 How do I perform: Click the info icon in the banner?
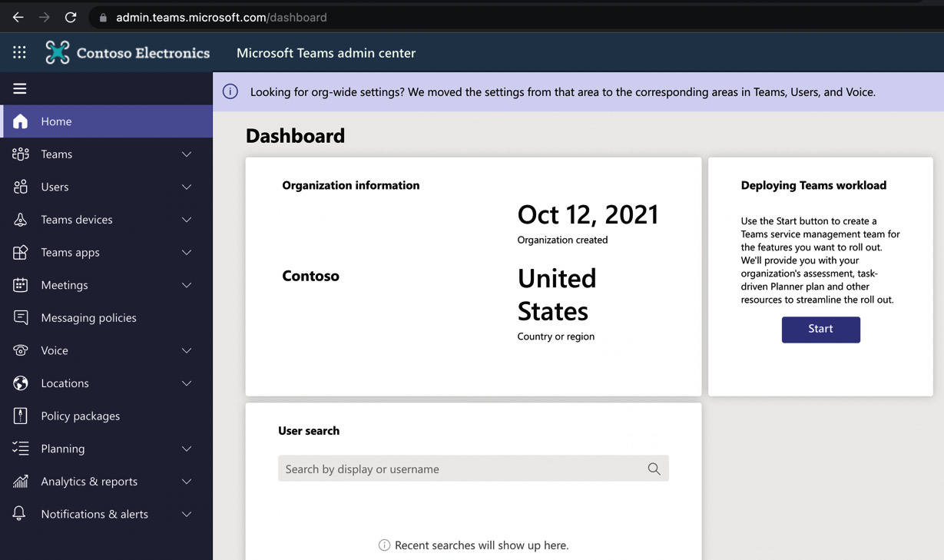(x=230, y=91)
